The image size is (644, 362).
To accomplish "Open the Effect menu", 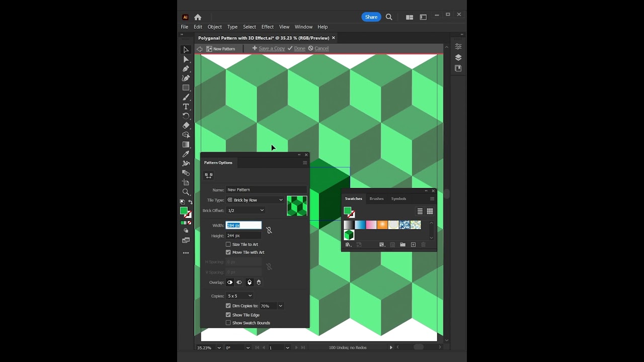I will 268,27.
